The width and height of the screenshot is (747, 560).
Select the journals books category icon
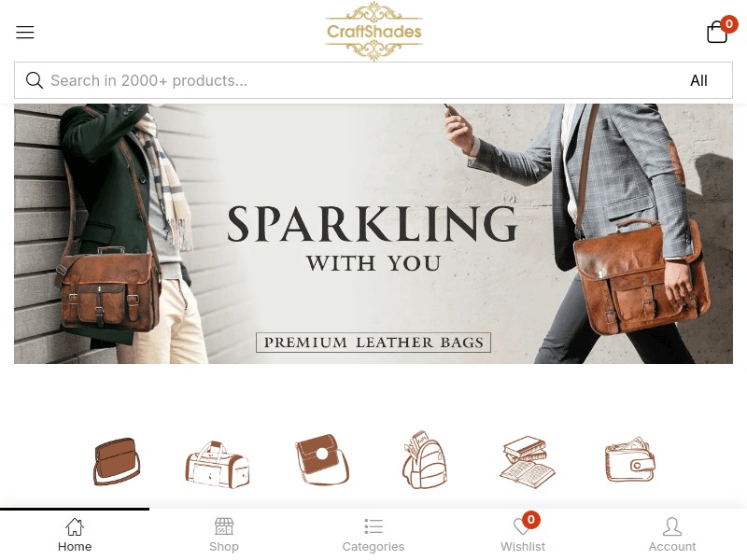pyautogui.click(x=527, y=462)
